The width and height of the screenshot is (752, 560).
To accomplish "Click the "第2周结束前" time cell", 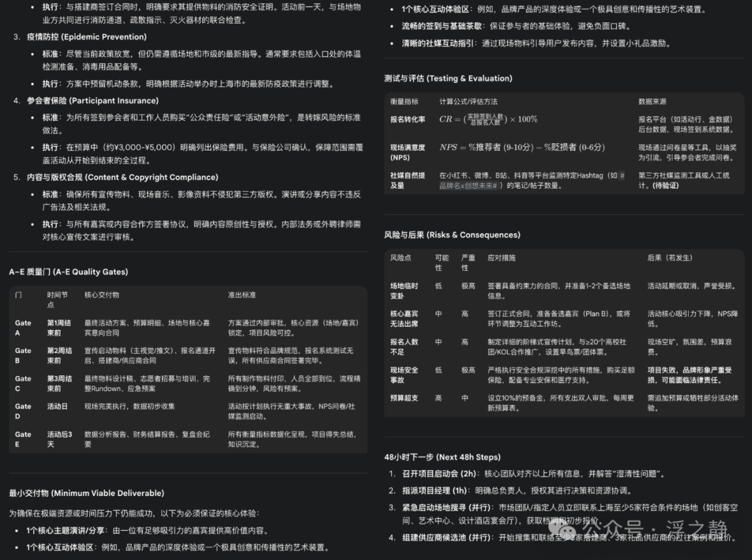I will click(x=59, y=356).
